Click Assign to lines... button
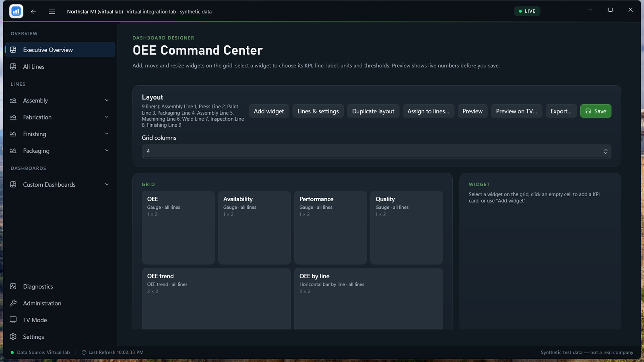The height and width of the screenshot is (362, 644). click(428, 111)
